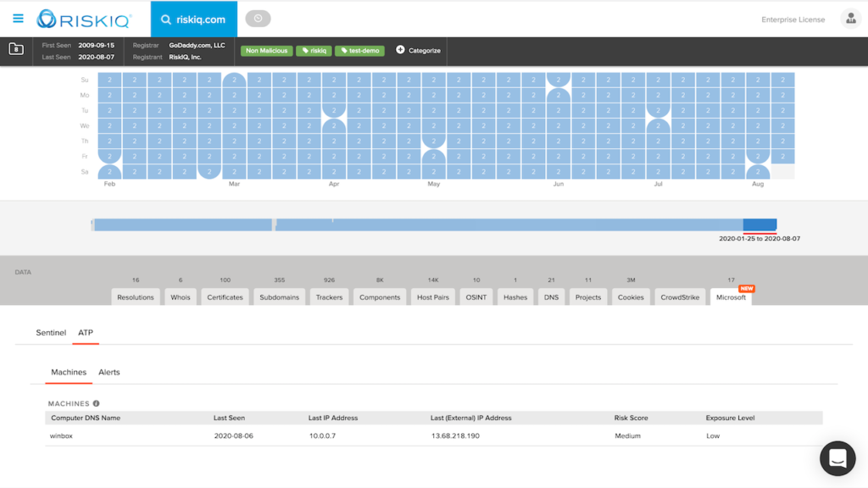This screenshot has width=868, height=488.
Task: Click the Machines info icon
Action: pos(97,403)
